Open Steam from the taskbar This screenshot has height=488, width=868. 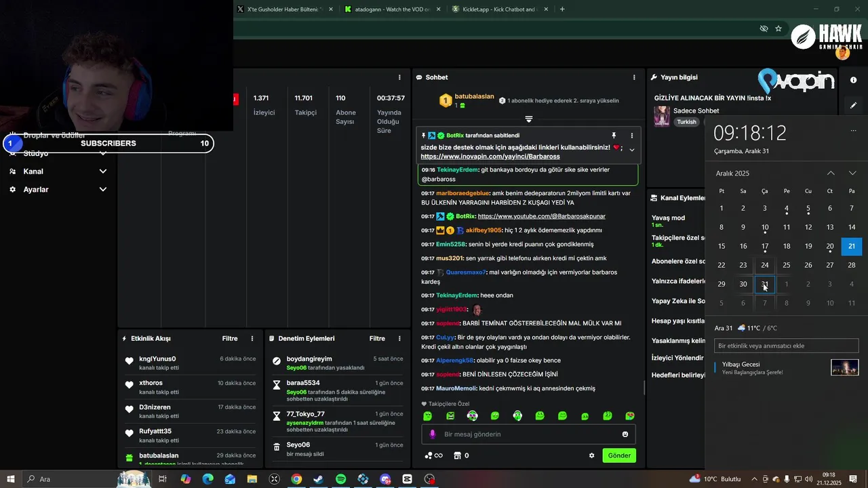tap(318, 479)
